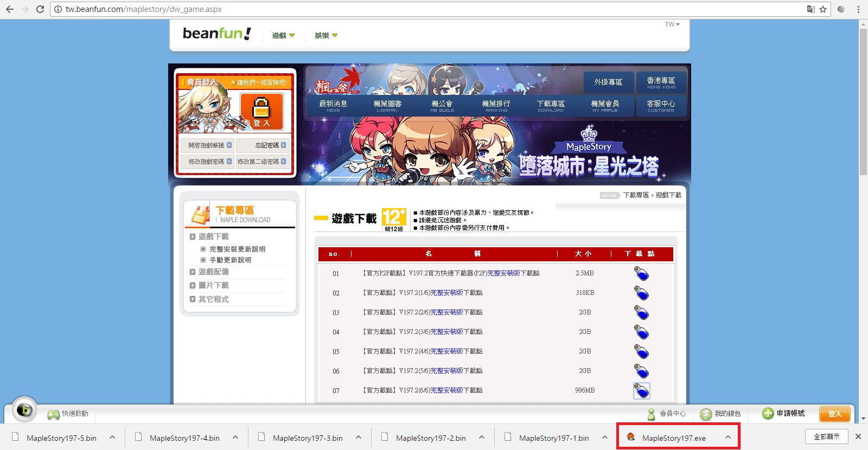This screenshot has height=450, width=868.
Task: Open the 遊戲 dropdown in the beanfun header
Action: 283,35
